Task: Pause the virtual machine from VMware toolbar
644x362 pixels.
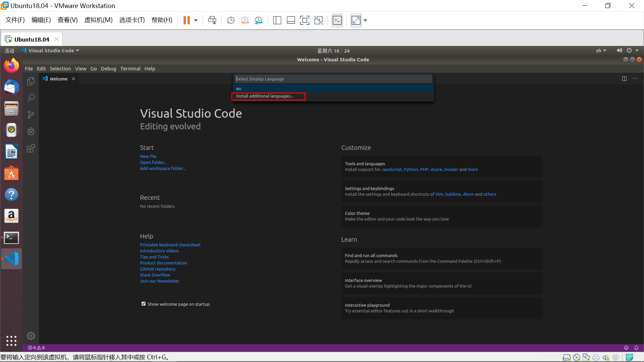Action: (186, 20)
